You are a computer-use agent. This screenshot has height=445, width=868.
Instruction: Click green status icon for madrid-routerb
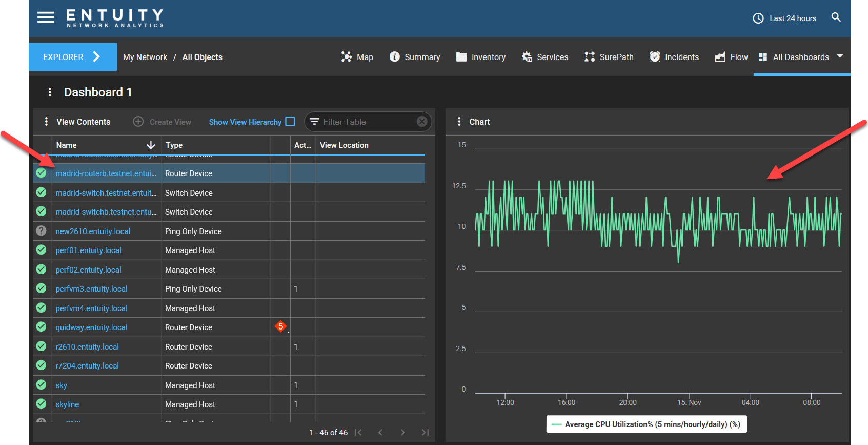(41, 173)
